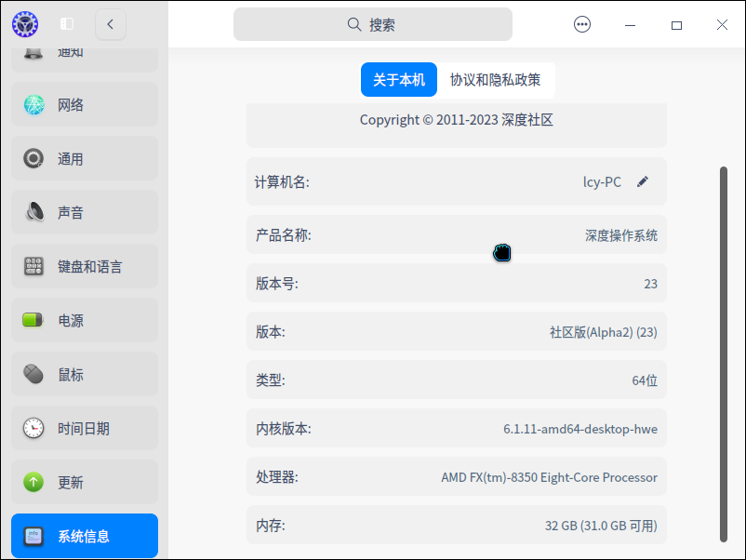The height and width of the screenshot is (560, 746).
Task: Click the 版本号 value 23
Action: point(651,284)
